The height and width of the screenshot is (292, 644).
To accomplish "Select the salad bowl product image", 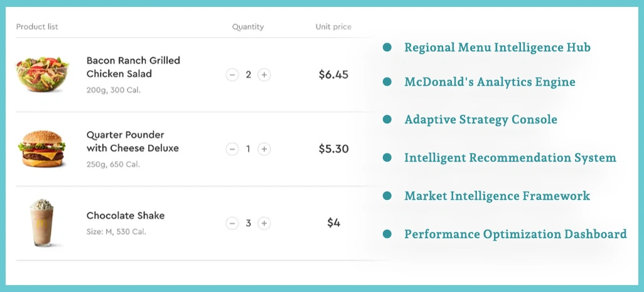I will coord(42,74).
